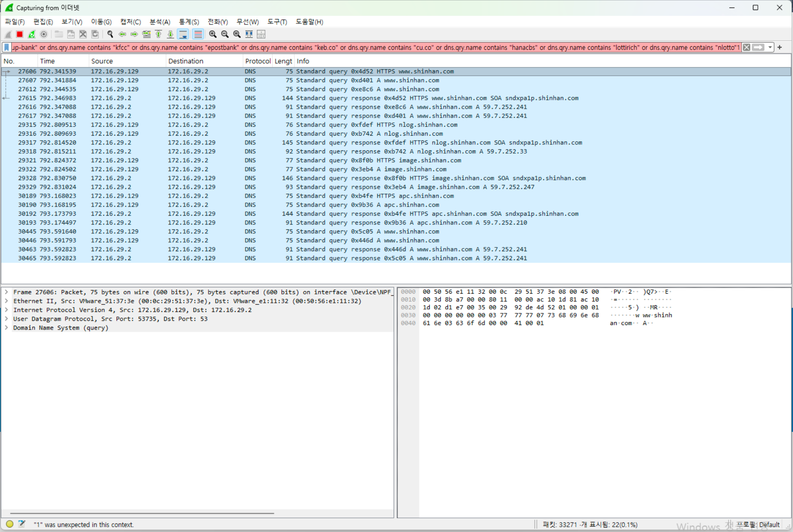Sort packets by the Protocol column header
The height and width of the screenshot is (532, 793).
(257, 61)
